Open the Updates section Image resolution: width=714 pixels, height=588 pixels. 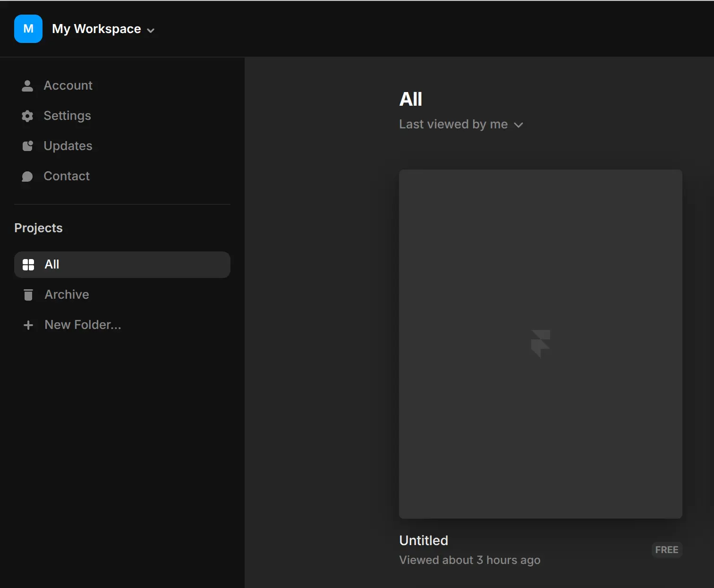click(x=68, y=146)
